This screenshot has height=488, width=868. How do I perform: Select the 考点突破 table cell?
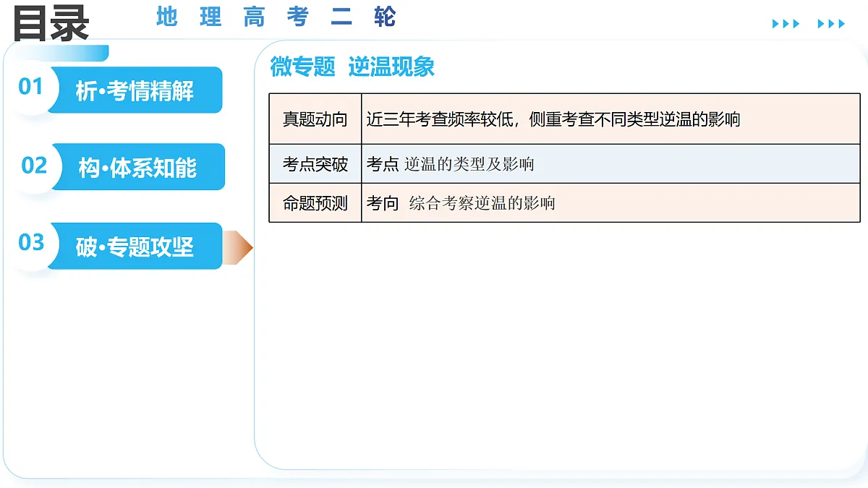click(315, 164)
